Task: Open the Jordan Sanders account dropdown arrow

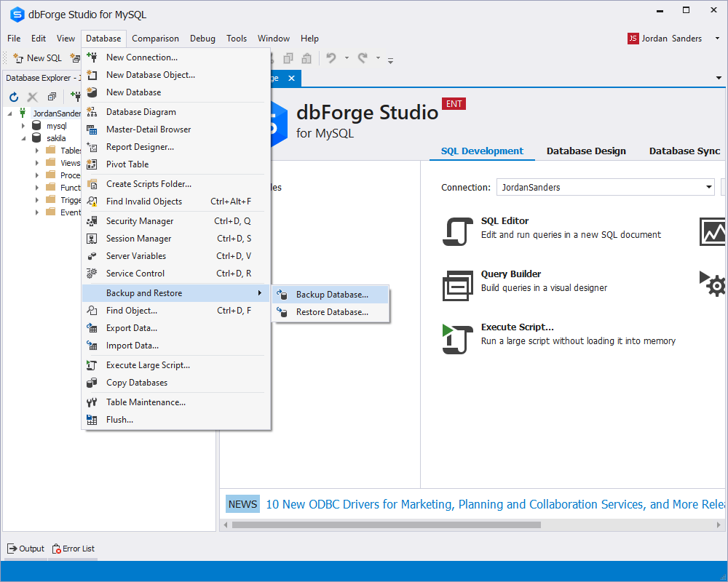Action: (x=717, y=39)
